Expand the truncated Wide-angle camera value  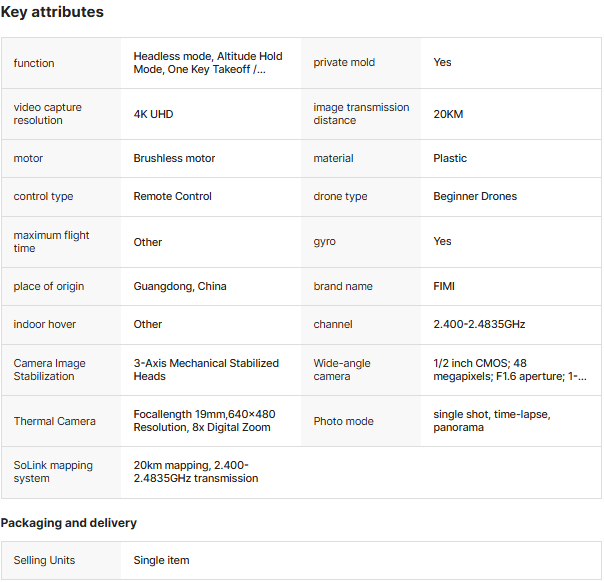(510, 370)
